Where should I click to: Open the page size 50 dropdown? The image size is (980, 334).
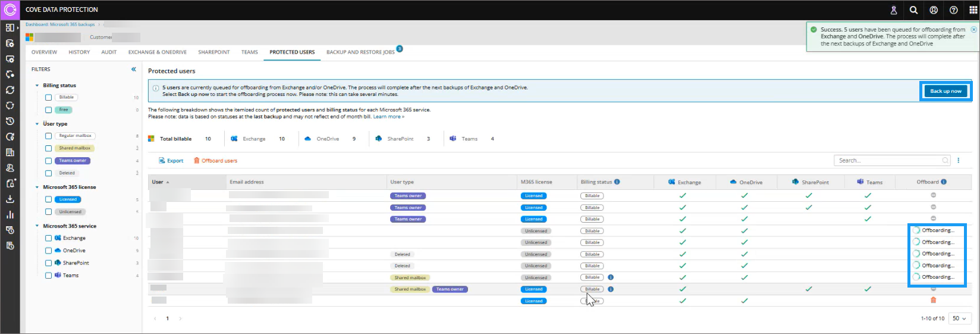(x=959, y=319)
